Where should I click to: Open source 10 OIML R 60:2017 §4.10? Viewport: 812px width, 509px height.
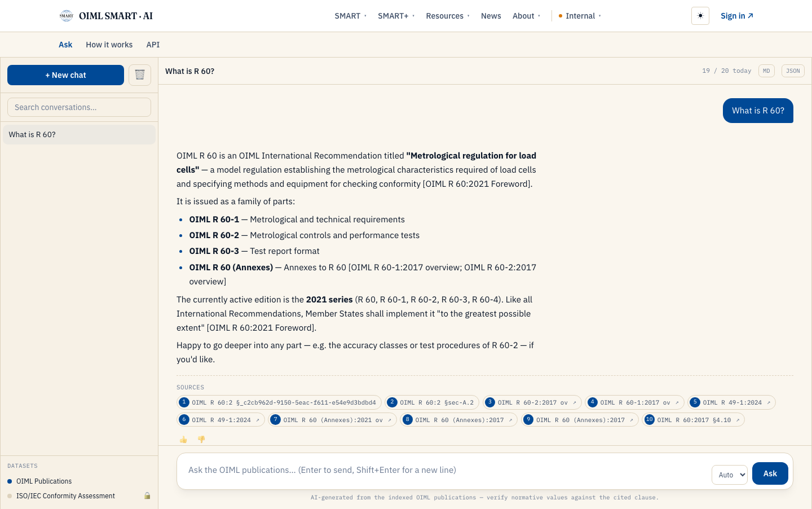tap(693, 420)
